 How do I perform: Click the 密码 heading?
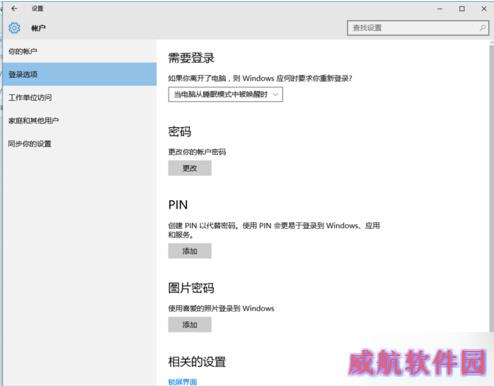180,132
